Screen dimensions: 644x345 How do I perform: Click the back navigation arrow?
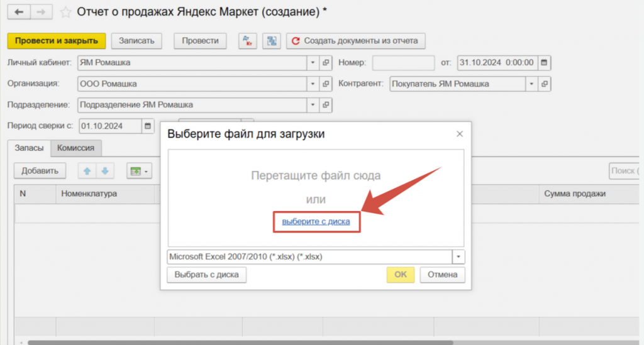point(18,12)
